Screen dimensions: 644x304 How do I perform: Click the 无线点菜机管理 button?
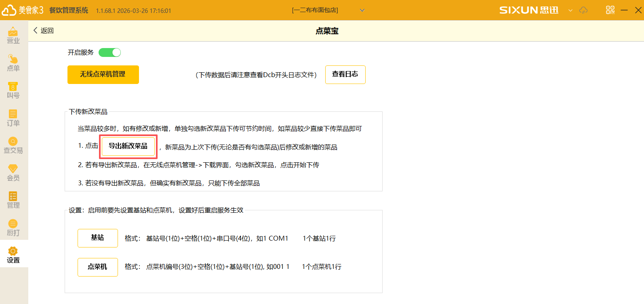tap(103, 75)
